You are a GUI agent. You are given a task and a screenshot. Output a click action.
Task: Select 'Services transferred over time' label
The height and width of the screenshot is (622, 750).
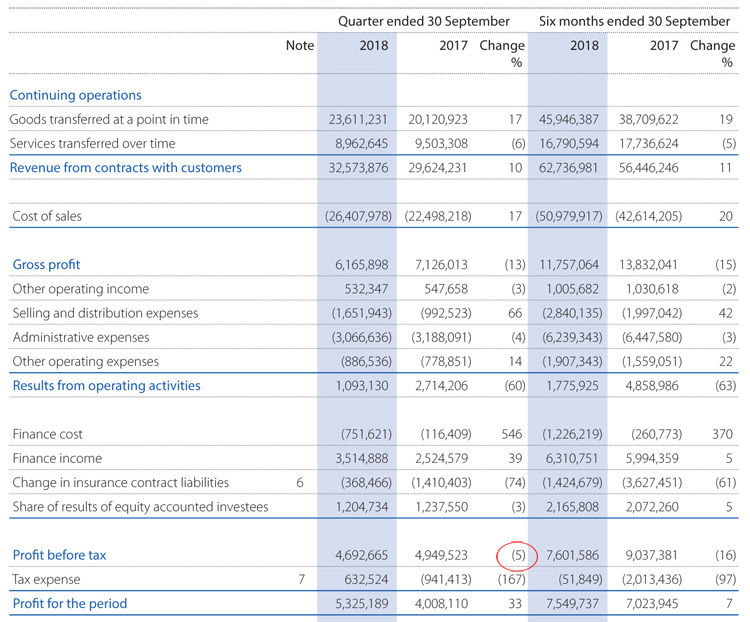pos(92,144)
